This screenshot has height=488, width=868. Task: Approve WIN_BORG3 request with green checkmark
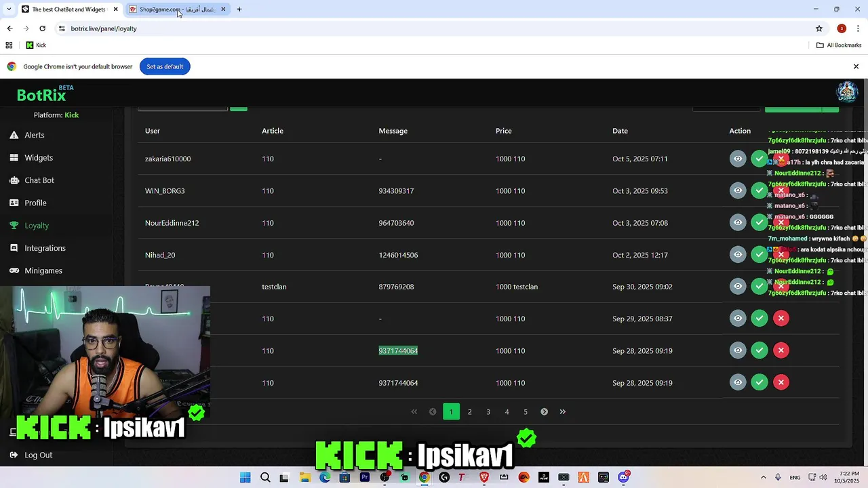pyautogui.click(x=759, y=190)
